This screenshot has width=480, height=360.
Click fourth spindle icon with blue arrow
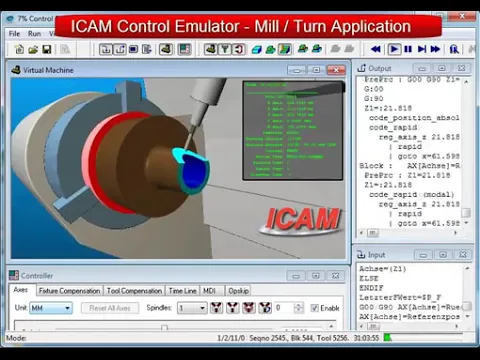pyautogui.click(x=265, y=308)
